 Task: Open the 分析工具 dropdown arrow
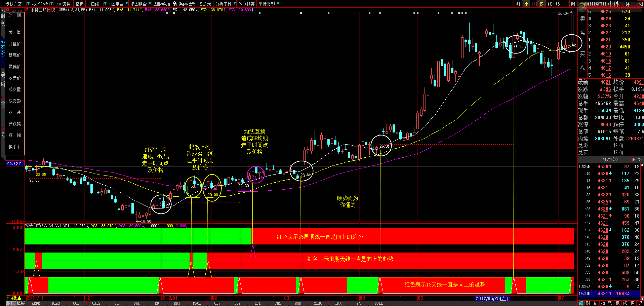coord(235,4)
